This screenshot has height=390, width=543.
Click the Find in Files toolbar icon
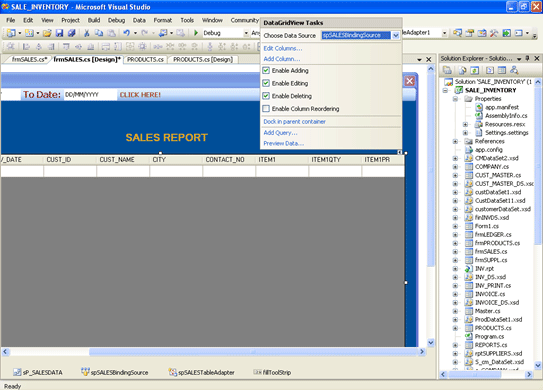[x=457, y=33]
